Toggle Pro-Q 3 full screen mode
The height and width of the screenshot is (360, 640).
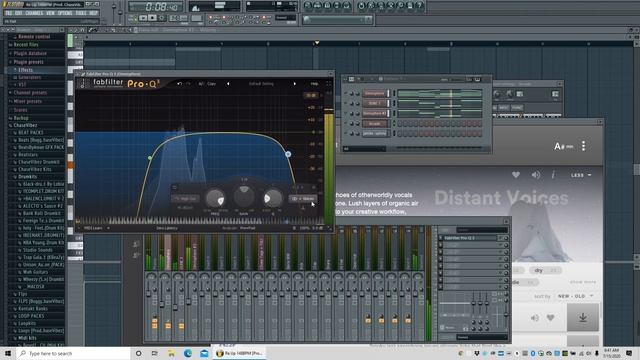click(329, 84)
